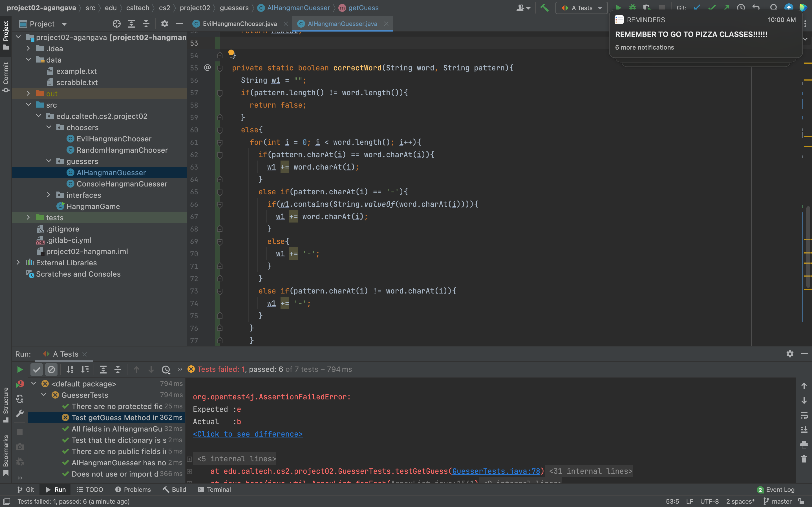Image resolution: width=812 pixels, height=507 pixels.
Task: Click the hammer Build Project icon
Action: pyautogui.click(x=544, y=8)
